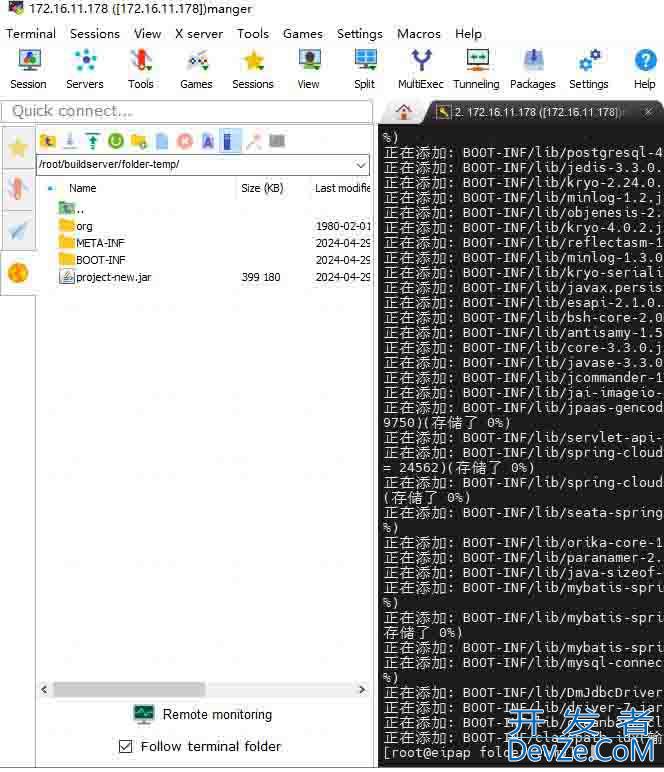Open the Tools menu
Screen dimensions: 664x772
tap(253, 33)
